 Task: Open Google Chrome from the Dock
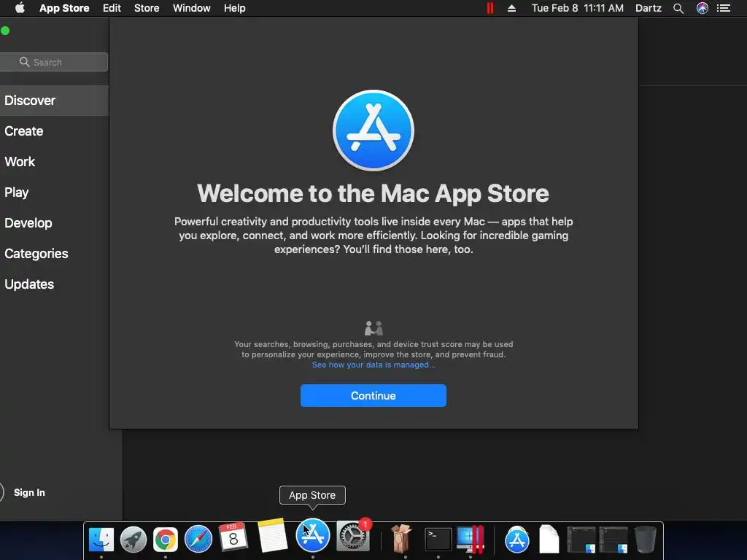(x=166, y=540)
